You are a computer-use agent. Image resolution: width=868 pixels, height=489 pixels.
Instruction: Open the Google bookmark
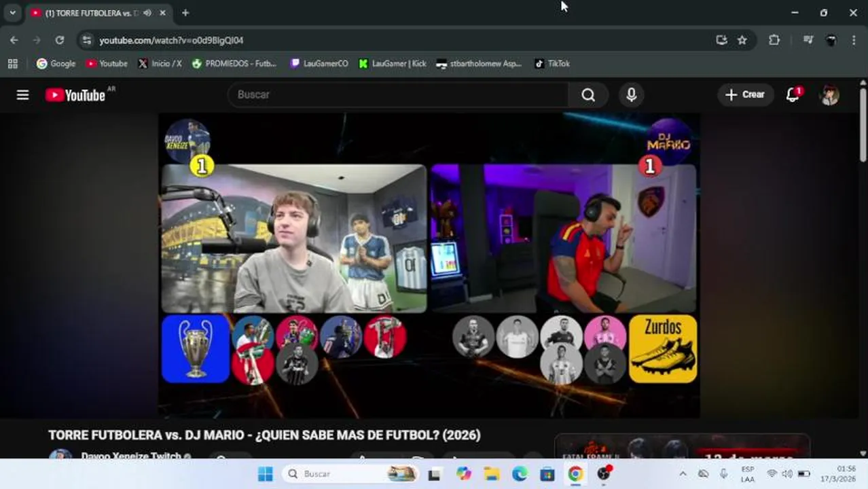pyautogui.click(x=56, y=64)
